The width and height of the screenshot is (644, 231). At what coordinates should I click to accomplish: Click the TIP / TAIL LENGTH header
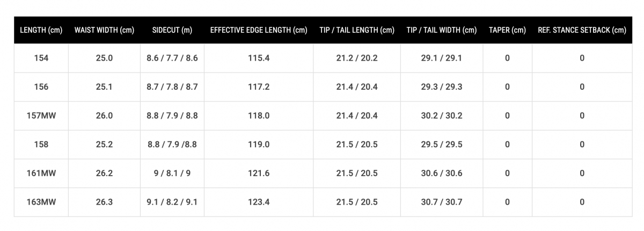pos(357,30)
